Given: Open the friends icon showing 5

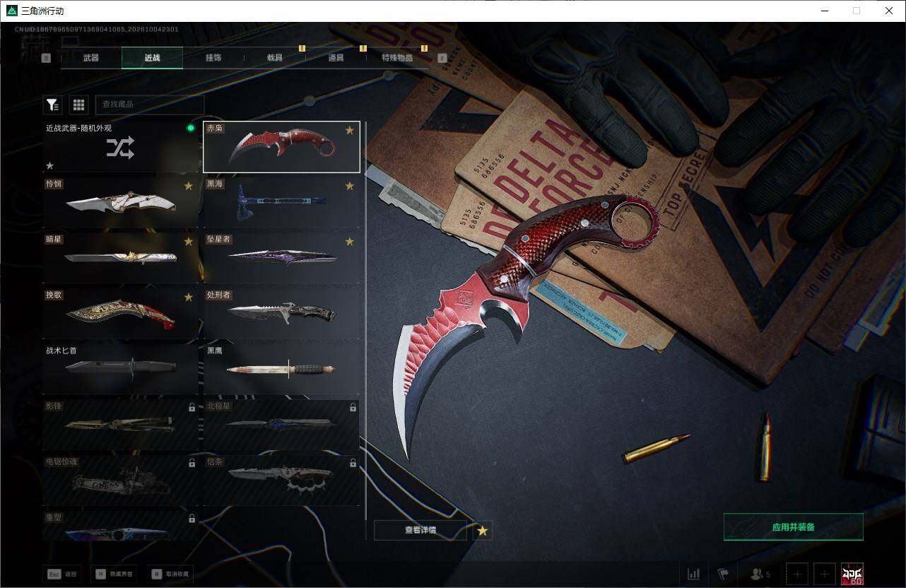Looking at the screenshot, I should point(760,575).
